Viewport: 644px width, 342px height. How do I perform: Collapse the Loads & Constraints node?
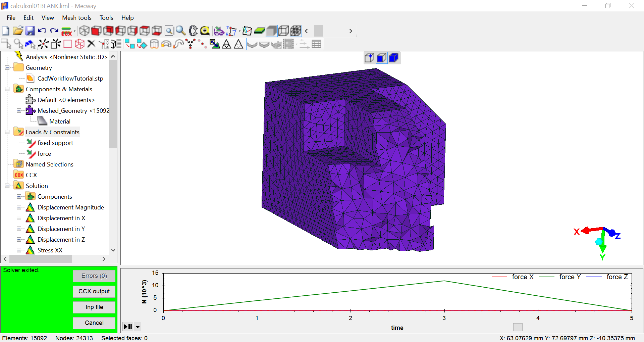pos(7,132)
